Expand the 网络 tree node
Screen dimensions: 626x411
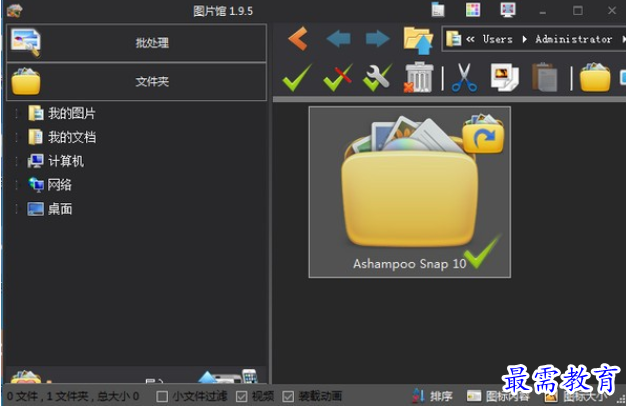coord(16,185)
